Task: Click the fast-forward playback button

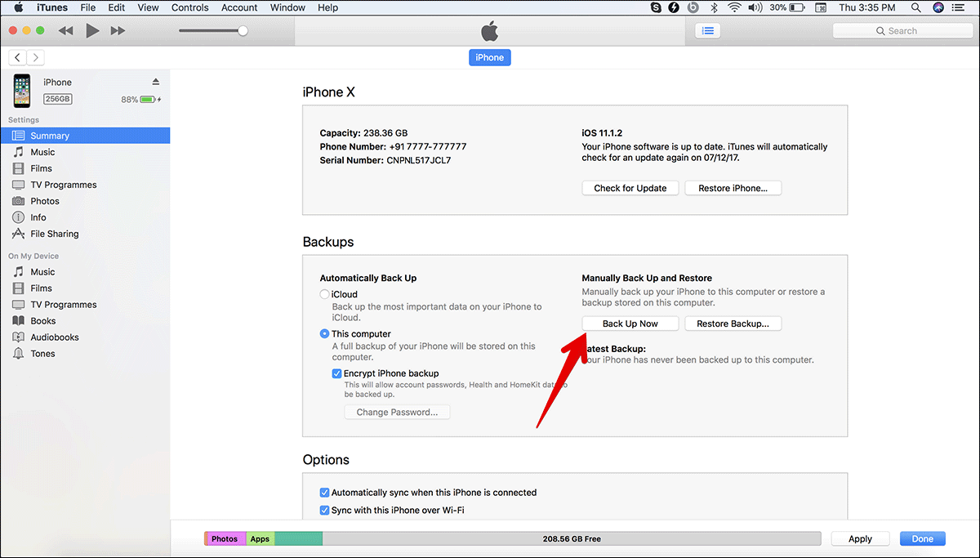Action: click(118, 31)
